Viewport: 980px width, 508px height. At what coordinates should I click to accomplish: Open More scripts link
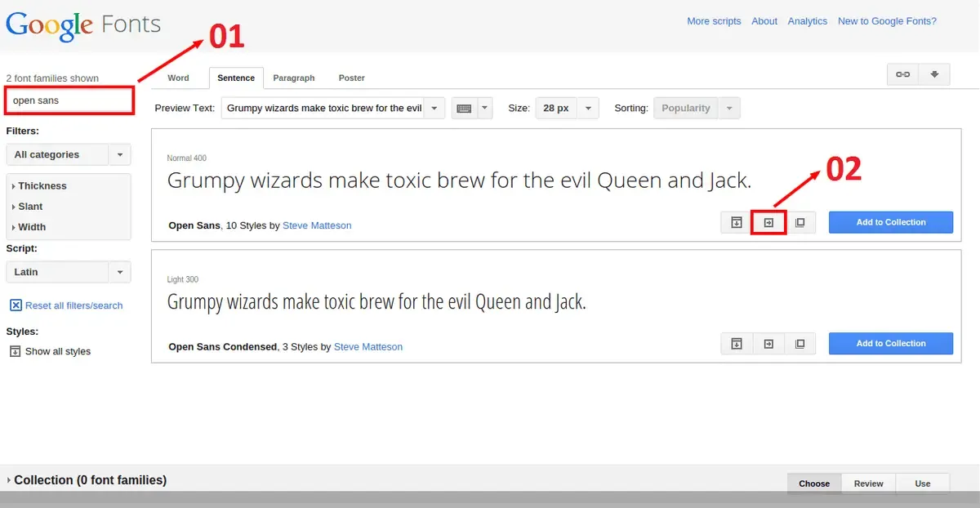click(x=714, y=21)
